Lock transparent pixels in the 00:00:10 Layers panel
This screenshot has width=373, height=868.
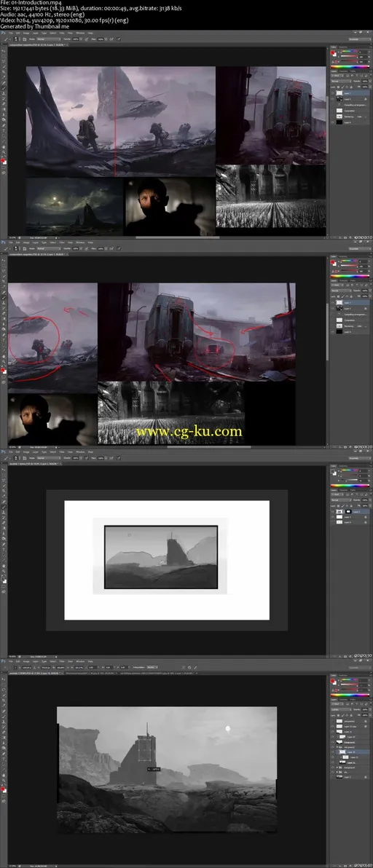338,87
